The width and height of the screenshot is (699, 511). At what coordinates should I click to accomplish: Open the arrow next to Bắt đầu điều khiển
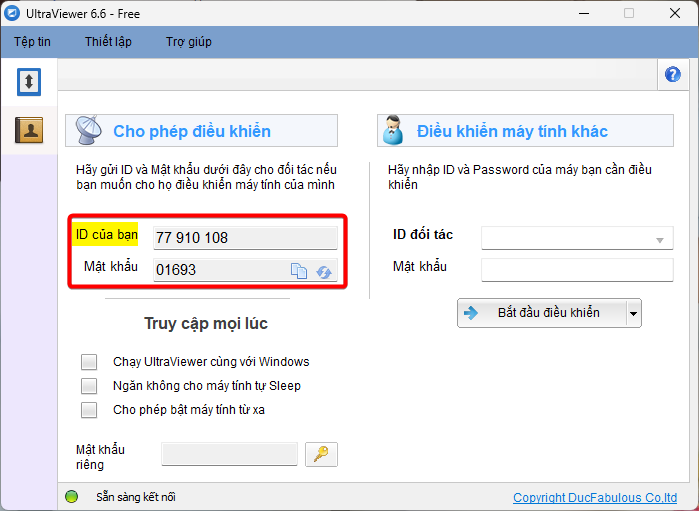pos(633,313)
